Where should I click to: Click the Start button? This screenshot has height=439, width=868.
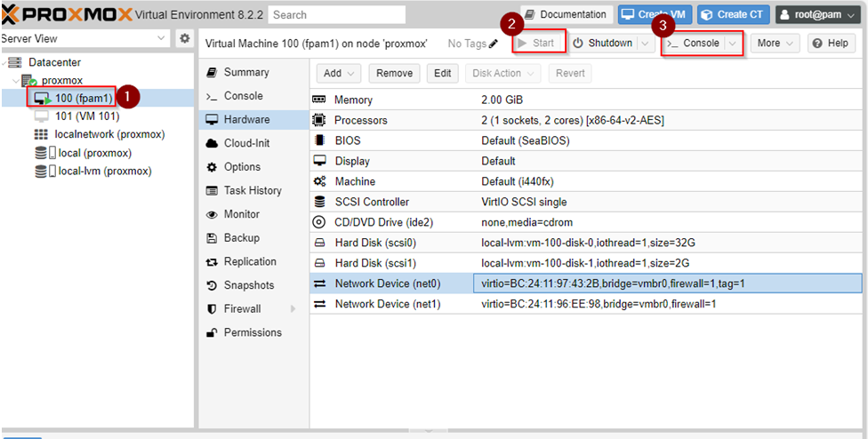pos(539,44)
